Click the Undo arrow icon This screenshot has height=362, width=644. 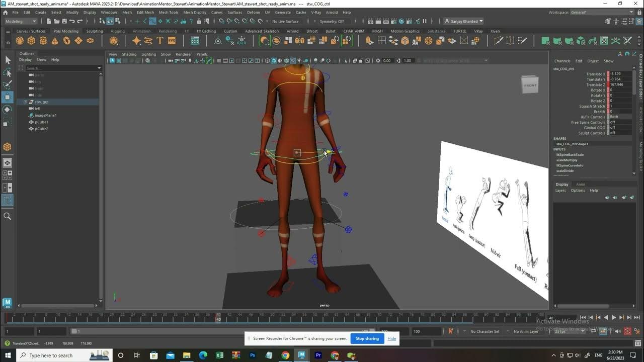pos(72,21)
